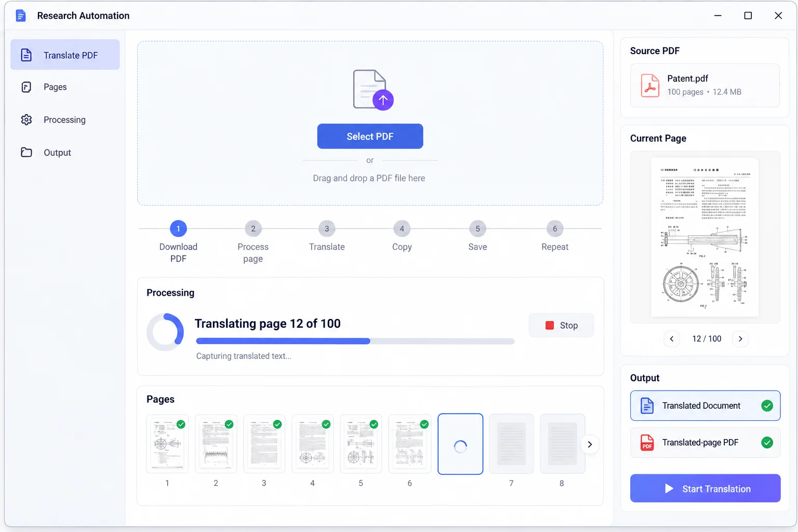Image resolution: width=798 pixels, height=532 pixels.
Task: Click the play icon on Start Translation
Action: (669, 489)
